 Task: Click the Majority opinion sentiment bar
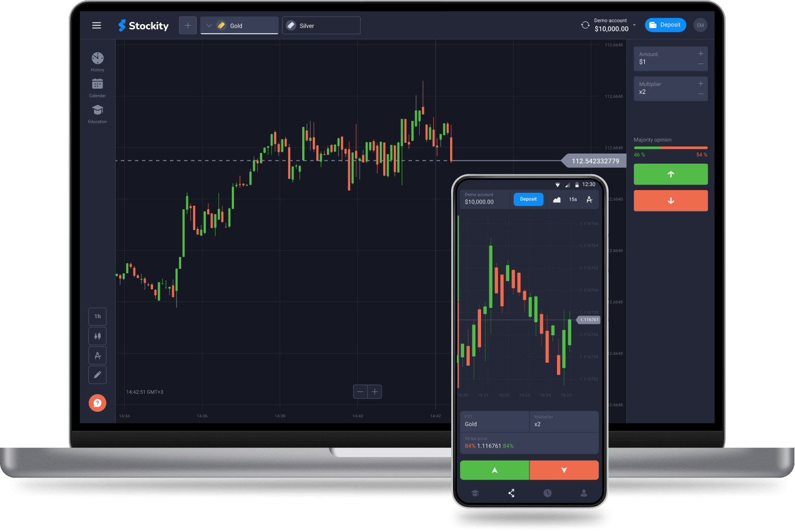[671, 147]
